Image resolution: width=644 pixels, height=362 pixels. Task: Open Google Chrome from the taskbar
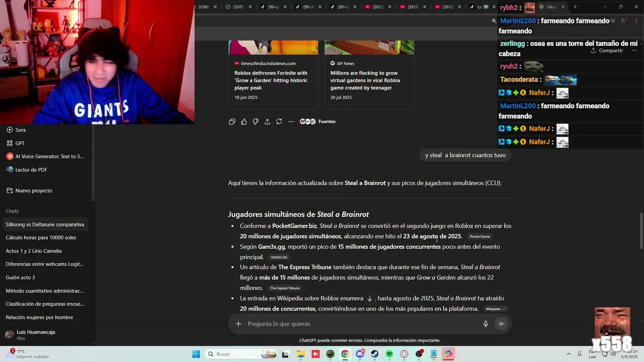(345, 354)
